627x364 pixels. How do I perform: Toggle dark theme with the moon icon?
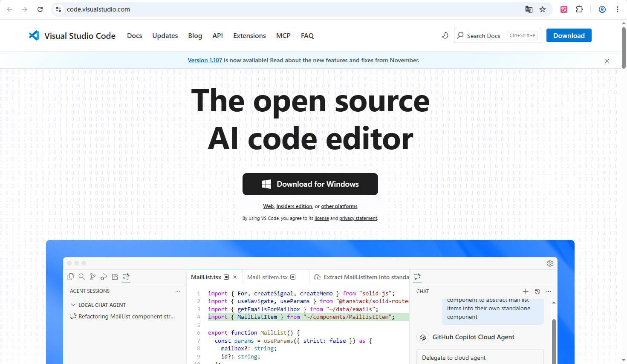click(x=445, y=36)
